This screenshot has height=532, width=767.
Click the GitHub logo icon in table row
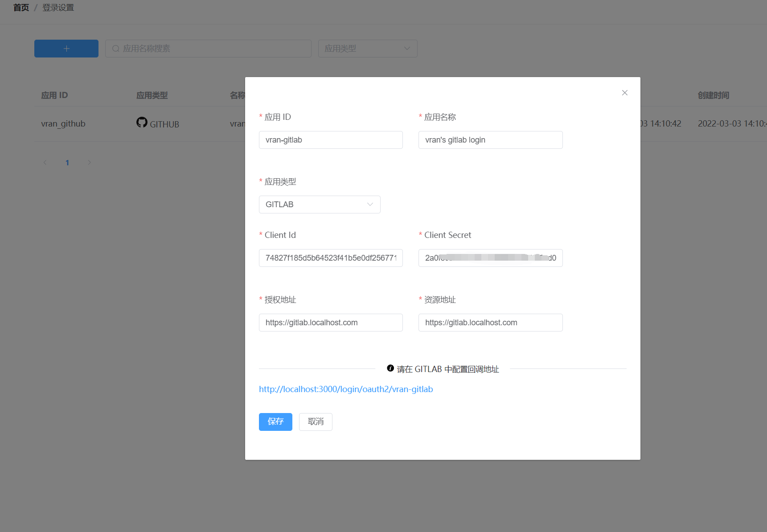click(142, 123)
